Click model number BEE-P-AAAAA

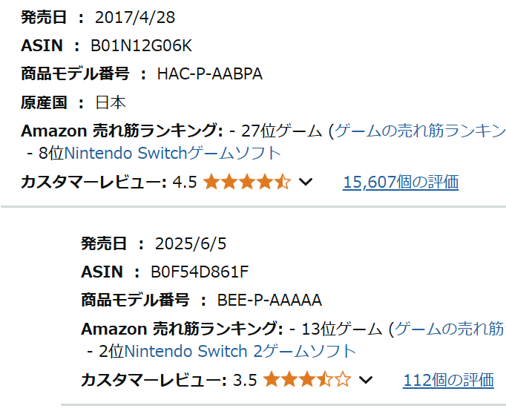coord(269,301)
